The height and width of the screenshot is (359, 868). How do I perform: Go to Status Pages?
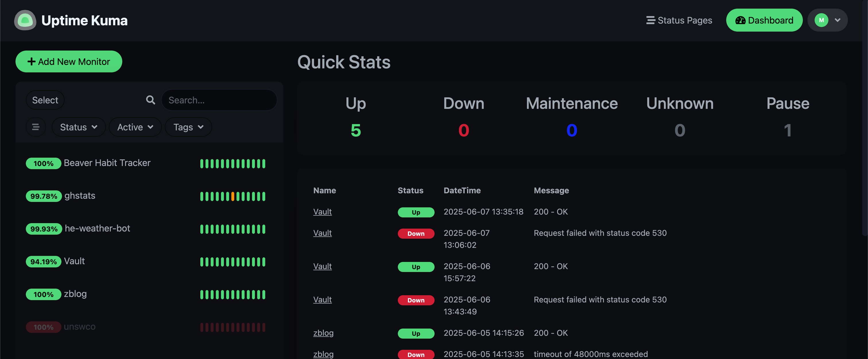point(684,20)
